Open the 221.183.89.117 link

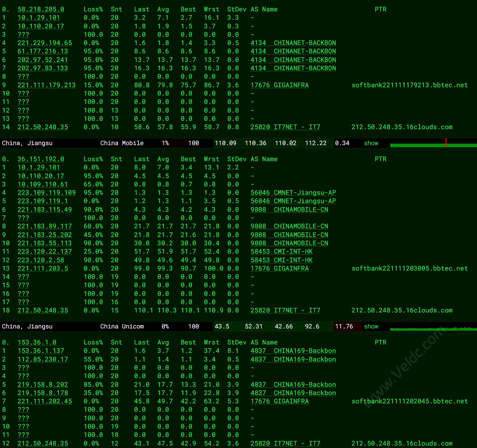[x=45, y=226]
